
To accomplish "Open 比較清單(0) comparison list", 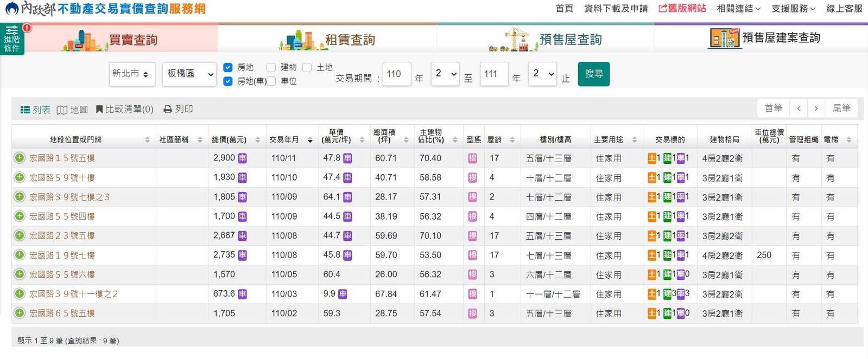I will [124, 110].
